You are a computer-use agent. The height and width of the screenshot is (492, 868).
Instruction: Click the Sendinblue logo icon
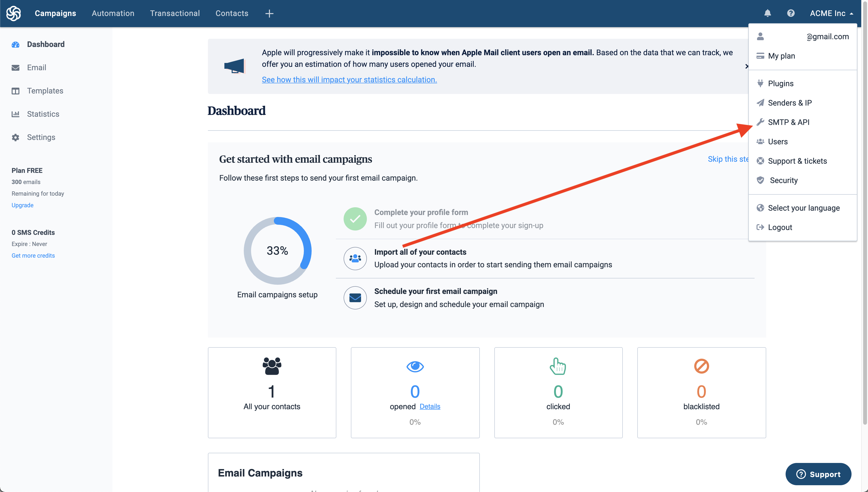(14, 13)
